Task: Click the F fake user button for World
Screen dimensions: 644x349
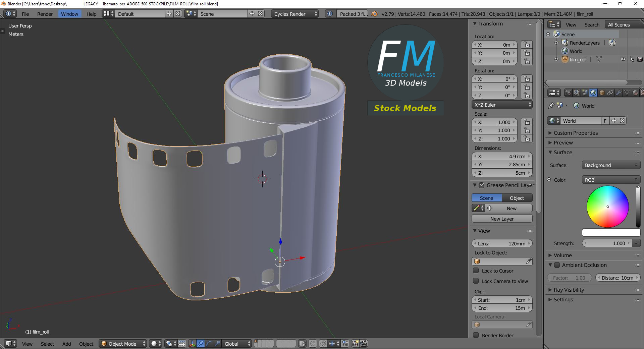Action: (x=605, y=121)
